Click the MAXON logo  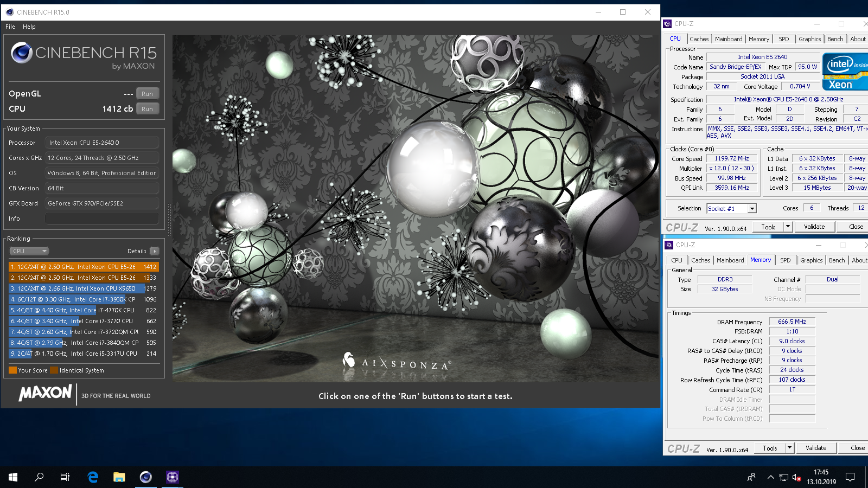coord(46,393)
